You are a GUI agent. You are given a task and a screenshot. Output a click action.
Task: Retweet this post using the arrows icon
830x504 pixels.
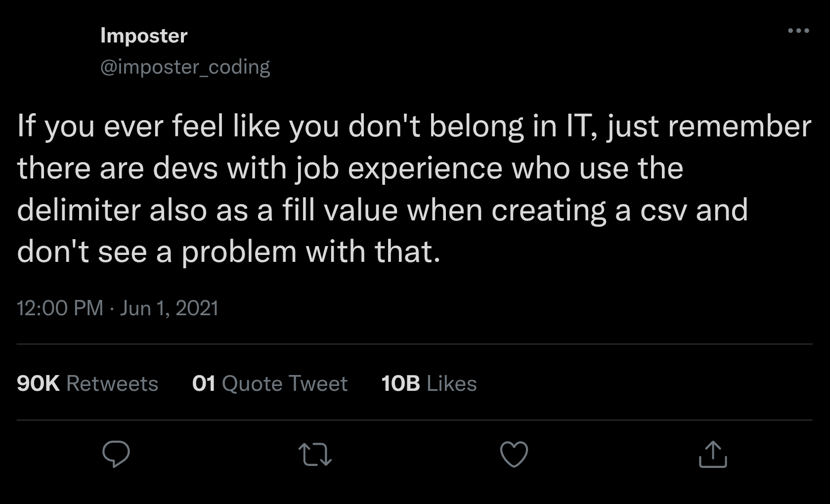[x=315, y=455]
